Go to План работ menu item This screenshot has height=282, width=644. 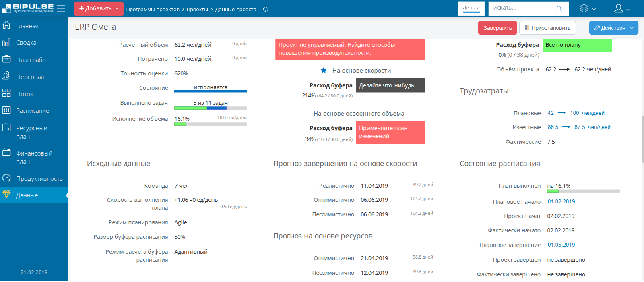pos(32,60)
